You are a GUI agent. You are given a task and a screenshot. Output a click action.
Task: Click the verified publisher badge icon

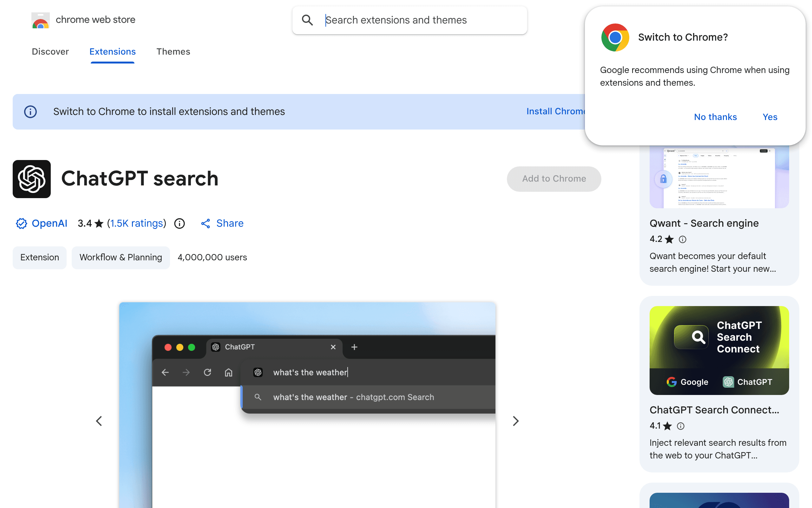click(x=22, y=223)
